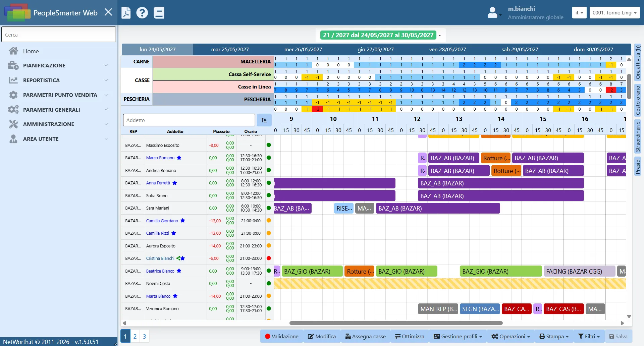Open the language dropdown 'it'
Viewport: 644px width, 346px height.
579,13
